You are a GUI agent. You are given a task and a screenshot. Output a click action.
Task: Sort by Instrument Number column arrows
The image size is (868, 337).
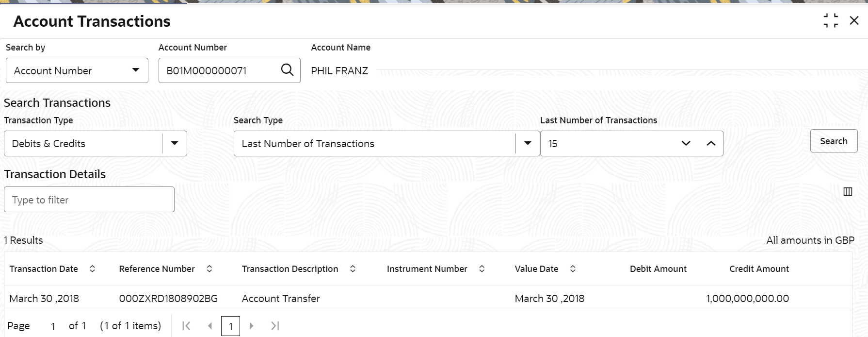pos(482,269)
